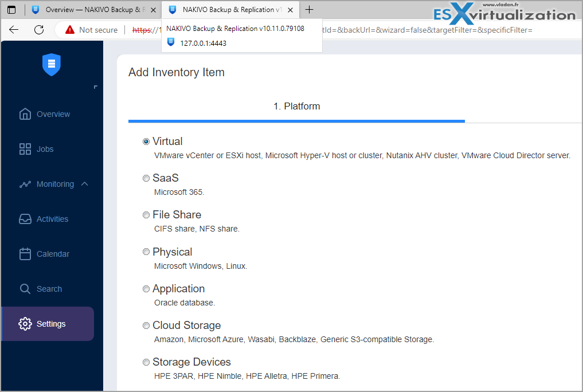
Task: Click the browser address bar URL
Action: pyautogui.click(x=427, y=30)
